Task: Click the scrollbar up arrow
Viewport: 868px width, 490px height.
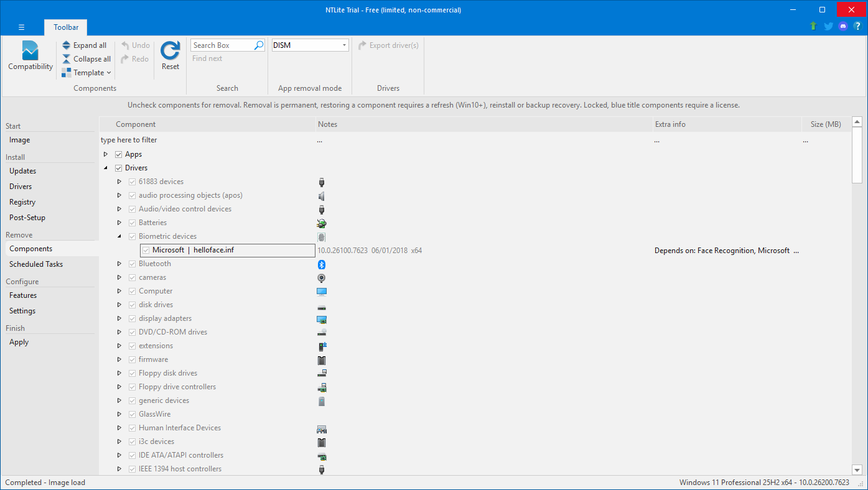Action: coord(857,122)
